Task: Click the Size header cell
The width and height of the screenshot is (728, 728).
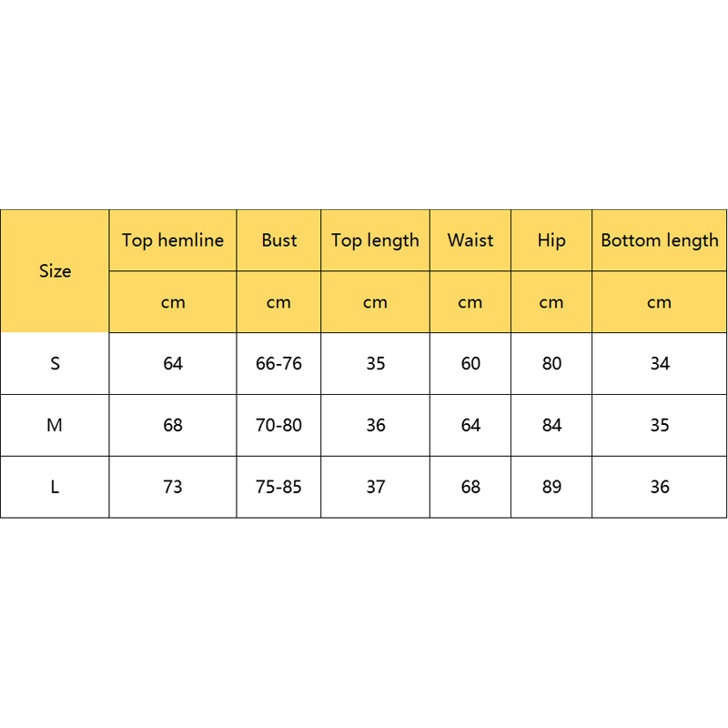Action: (x=55, y=271)
